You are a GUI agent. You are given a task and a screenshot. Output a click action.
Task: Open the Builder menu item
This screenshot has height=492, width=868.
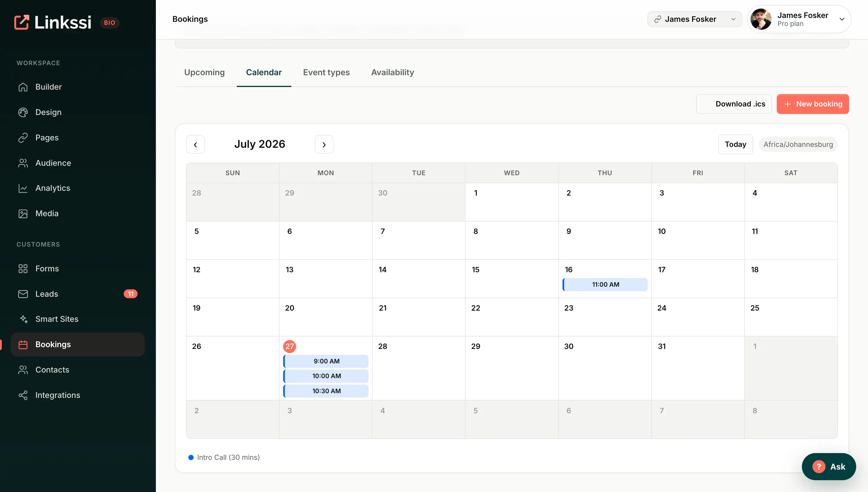click(77, 87)
